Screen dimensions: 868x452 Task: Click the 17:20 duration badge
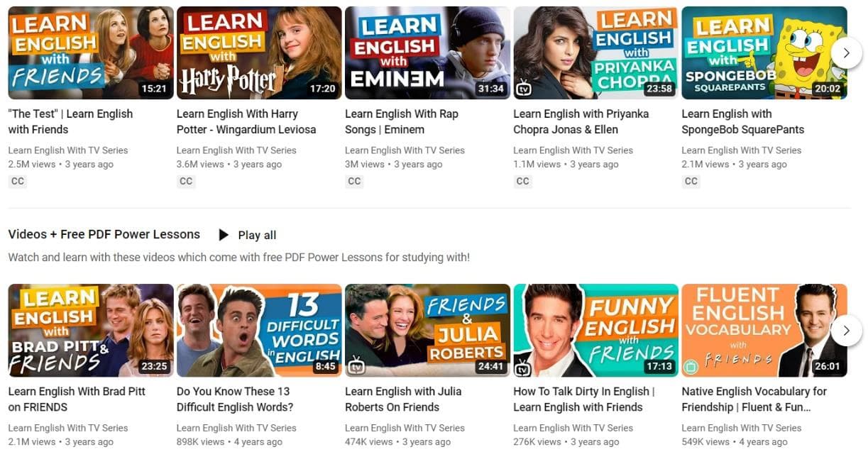click(x=322, y=89)
